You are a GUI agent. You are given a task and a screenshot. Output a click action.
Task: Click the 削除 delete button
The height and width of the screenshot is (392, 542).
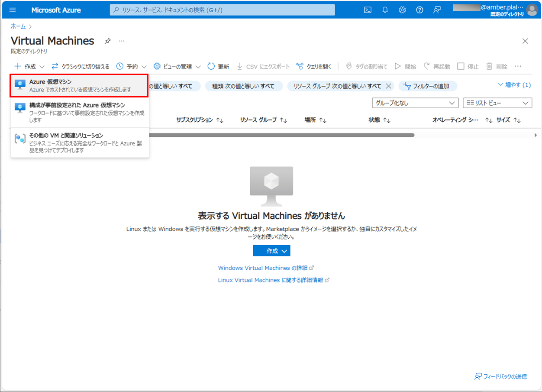click(497, 67)
